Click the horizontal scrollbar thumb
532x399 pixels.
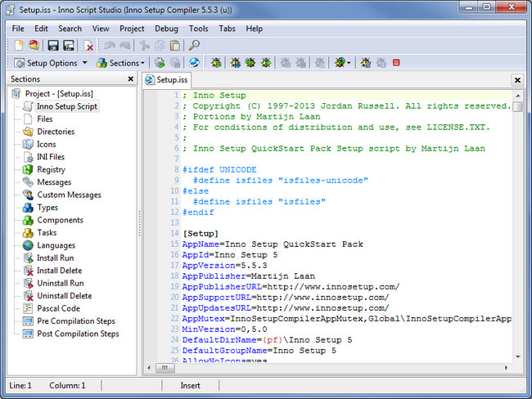click(165, 367)
